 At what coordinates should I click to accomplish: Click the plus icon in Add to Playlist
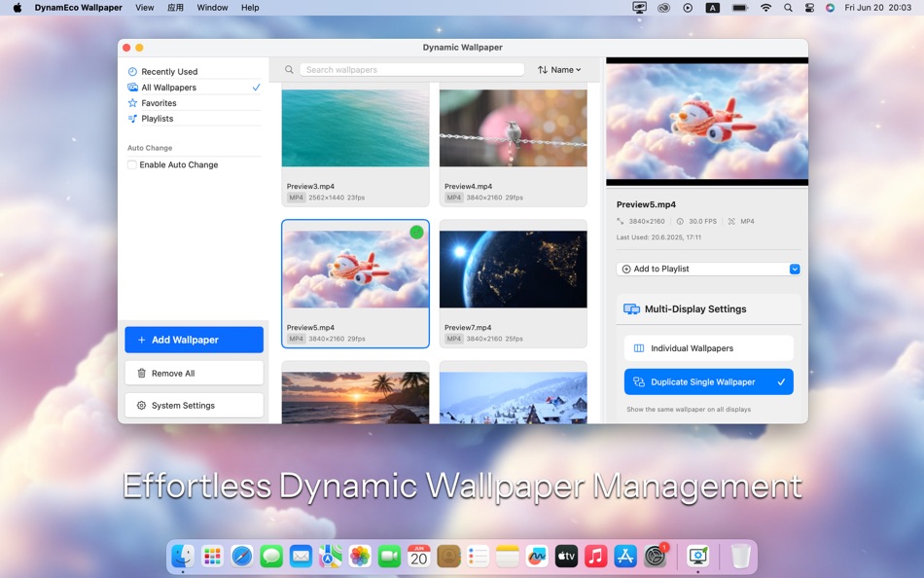coord(625,269)
